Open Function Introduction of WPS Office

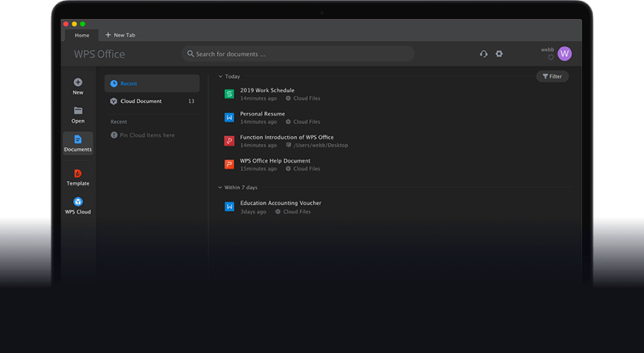(287, 137)
